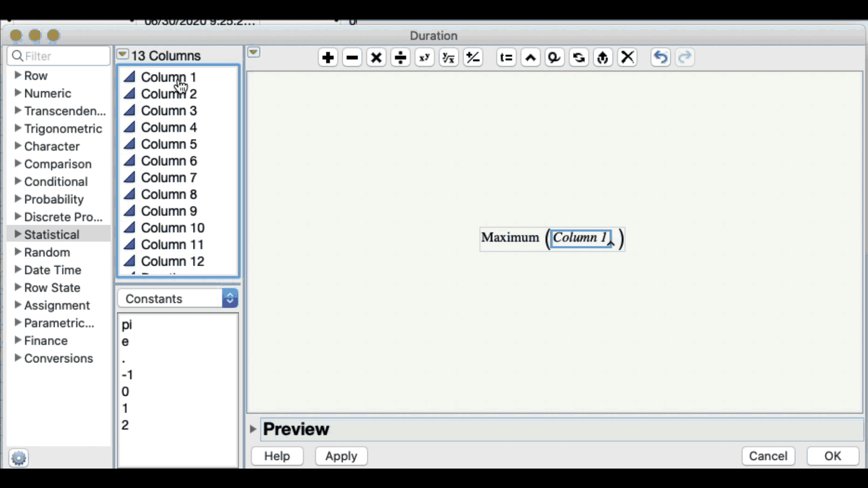Expand the Numeric function group
This screenshot has height=488, width=868.
(x=18, y=93)
